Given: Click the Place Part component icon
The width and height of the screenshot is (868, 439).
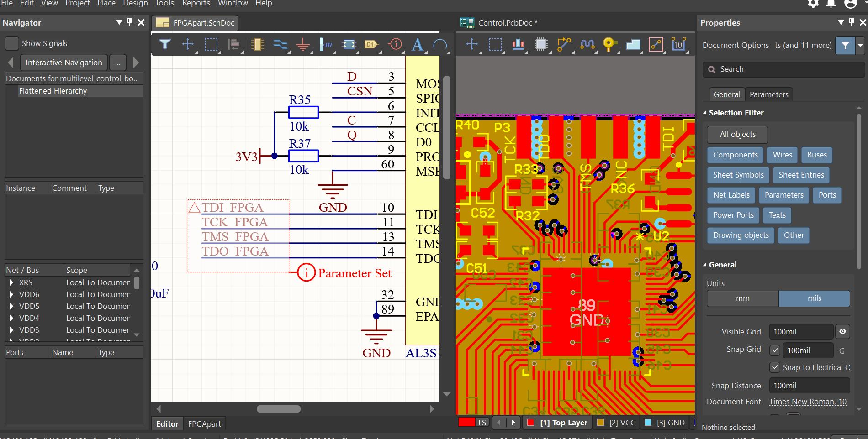Looking at the screenshot, I should (x=257, y=44).
